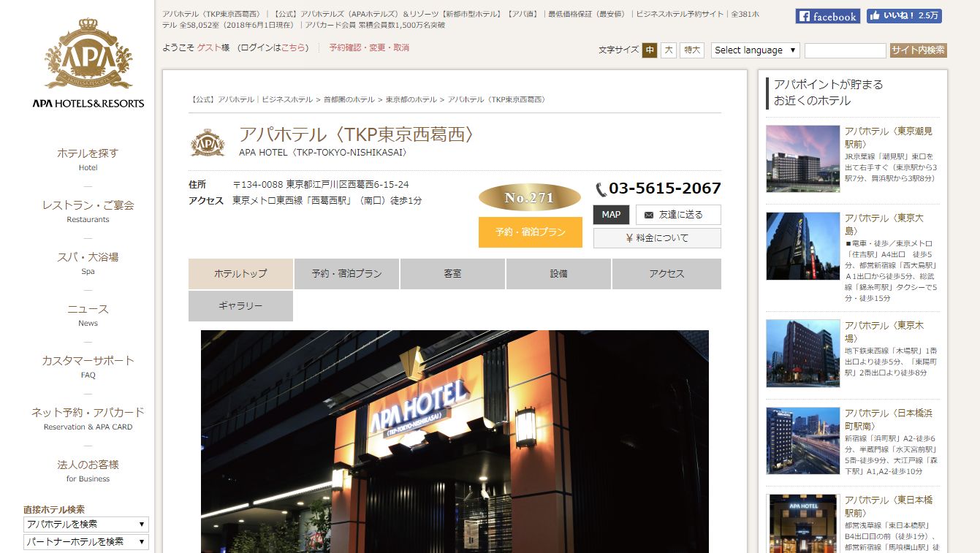Click the phone icon next to 03-5615-2067
The image size is (980, 553).
[601, 189]
